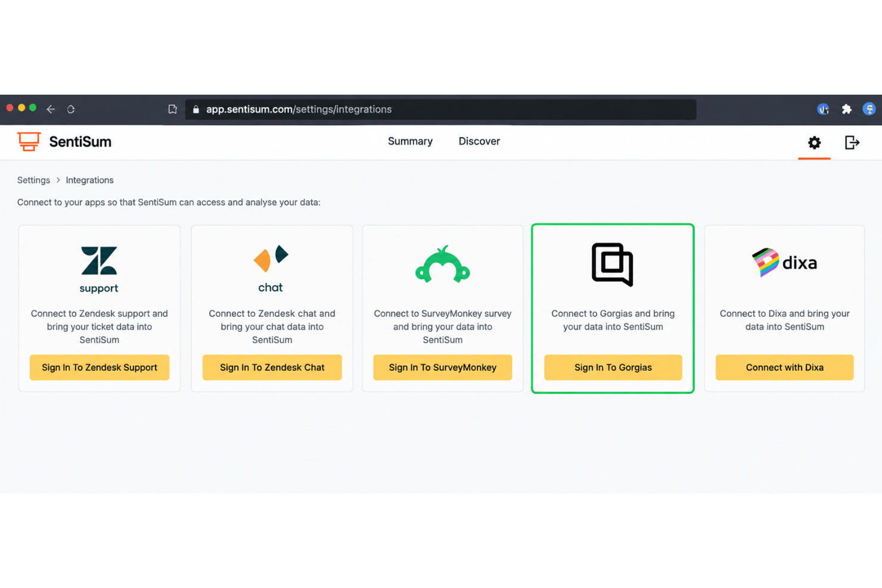Open the settings gear icon

click(x=814, y=142)
